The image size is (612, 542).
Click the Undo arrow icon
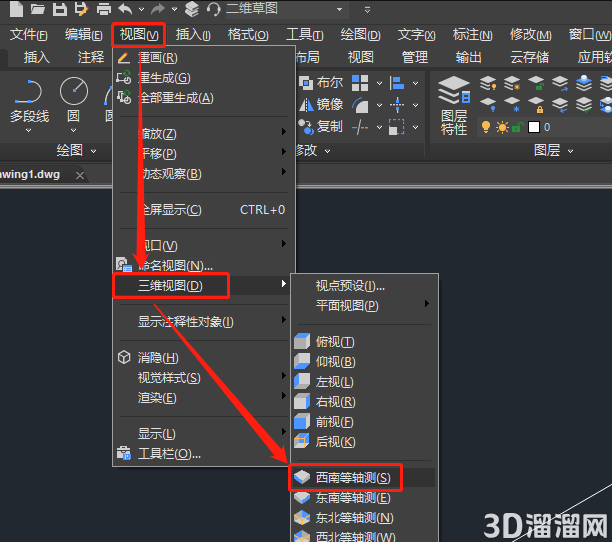pos(125,9)
